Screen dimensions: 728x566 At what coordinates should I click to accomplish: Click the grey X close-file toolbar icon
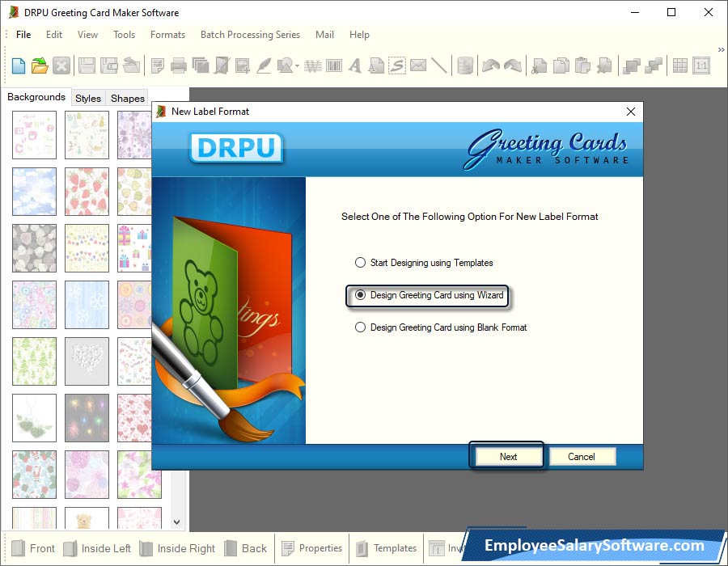click(61, 65)
